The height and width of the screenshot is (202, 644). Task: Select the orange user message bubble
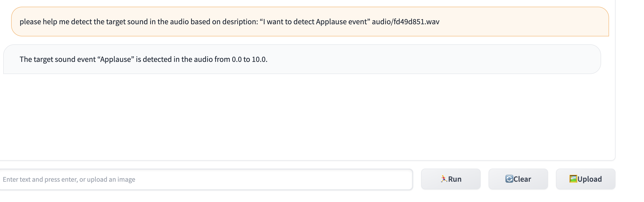point(310,22)
